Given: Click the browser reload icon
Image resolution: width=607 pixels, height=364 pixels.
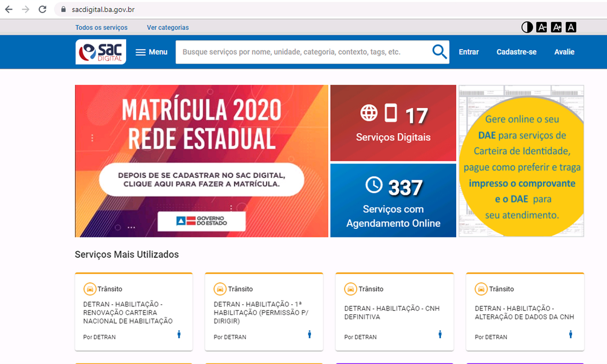Looking at the screenshot, I should click(x=42, y=9).
